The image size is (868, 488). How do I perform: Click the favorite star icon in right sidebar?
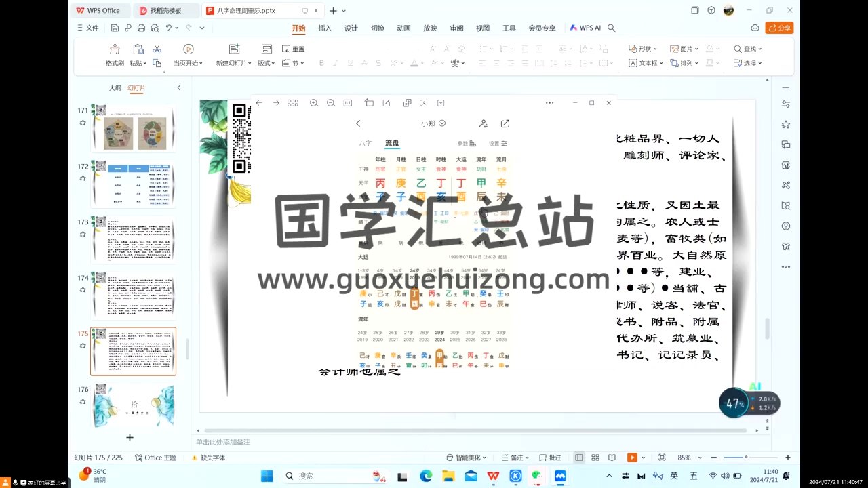786,124
